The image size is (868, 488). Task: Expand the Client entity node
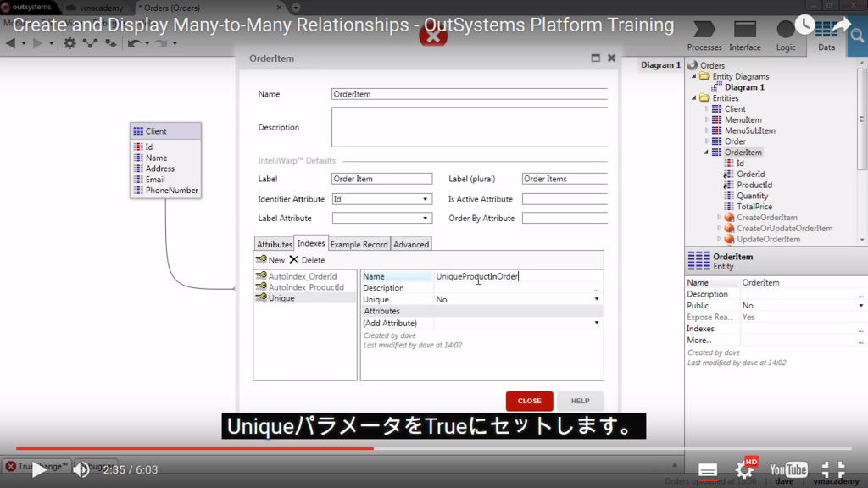[706, 109]
